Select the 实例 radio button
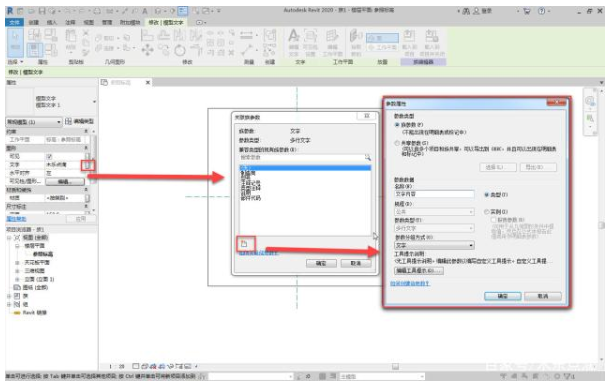609x385 pixels. [486, 212]
